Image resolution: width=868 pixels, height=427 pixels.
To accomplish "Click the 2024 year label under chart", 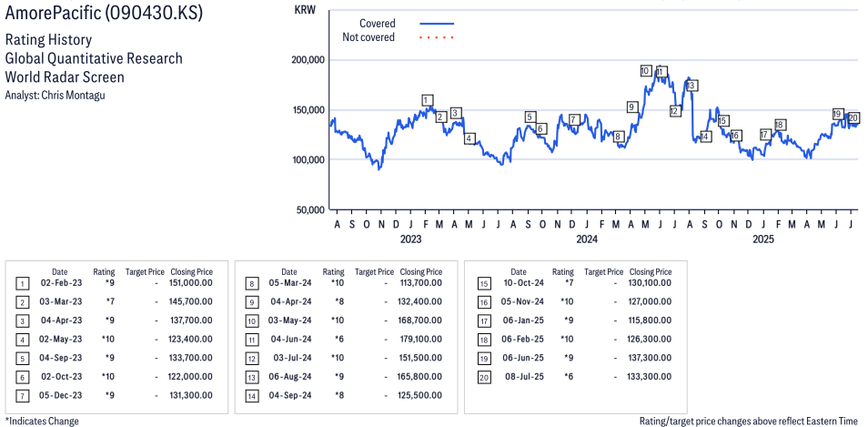I will click(x=587, y=239).
